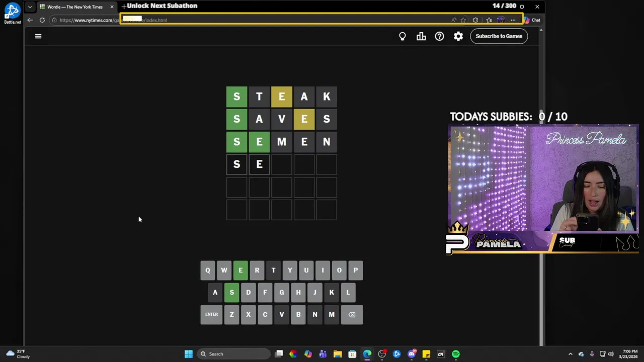Image resolution: width=644 pixels, height=362 pixels.
Task: Reload the page with refresh icon
Action: pyautogui.click(x=42, y=20)
